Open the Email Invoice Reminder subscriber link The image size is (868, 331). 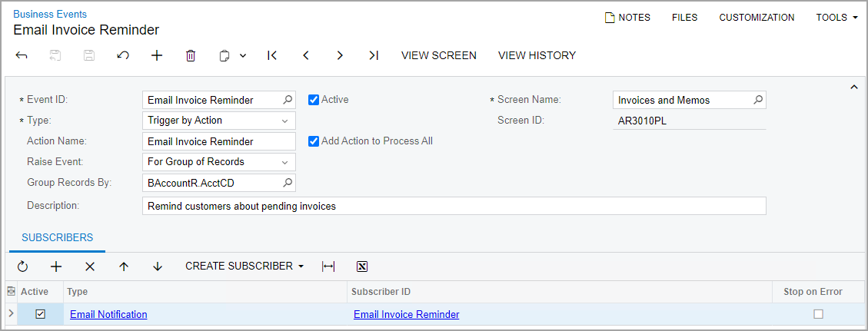(x=406, y=314)
